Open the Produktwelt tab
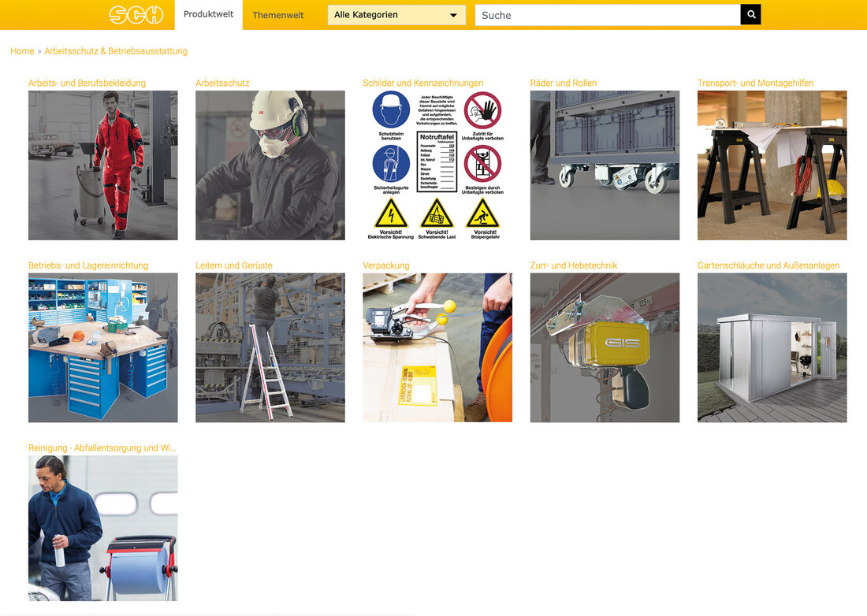867x616 pixels. point(208,15)
